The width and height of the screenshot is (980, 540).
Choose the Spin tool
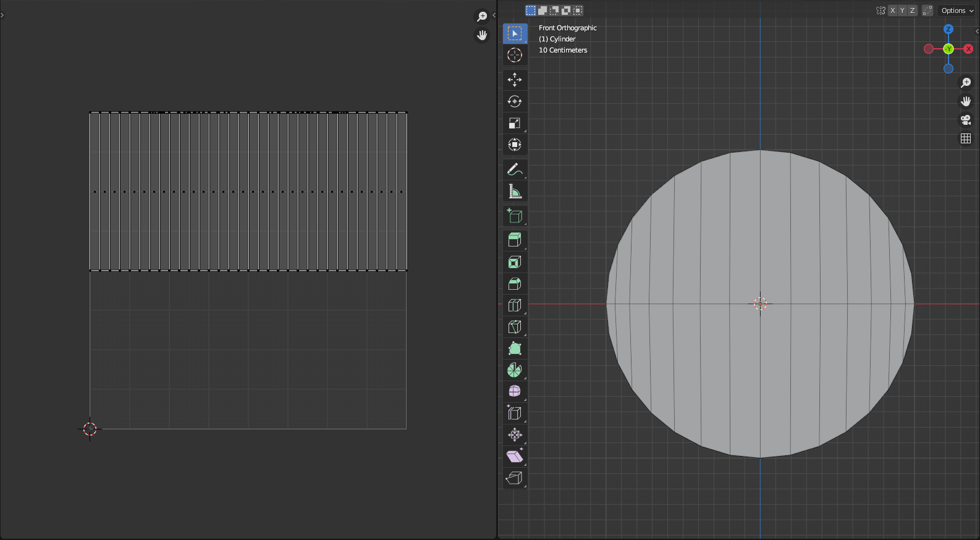pos(514,370)
